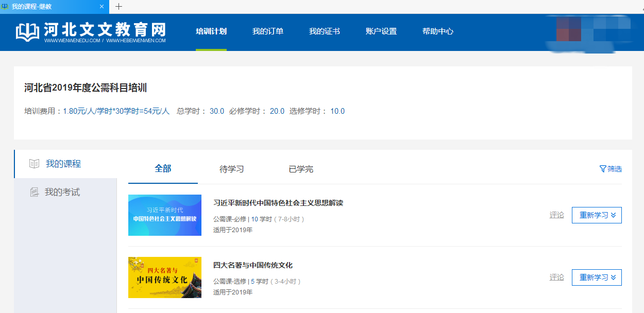Go to 我的订单 in the navigation bar
This screenshot has height=313, width=644.
pos(267,31)
